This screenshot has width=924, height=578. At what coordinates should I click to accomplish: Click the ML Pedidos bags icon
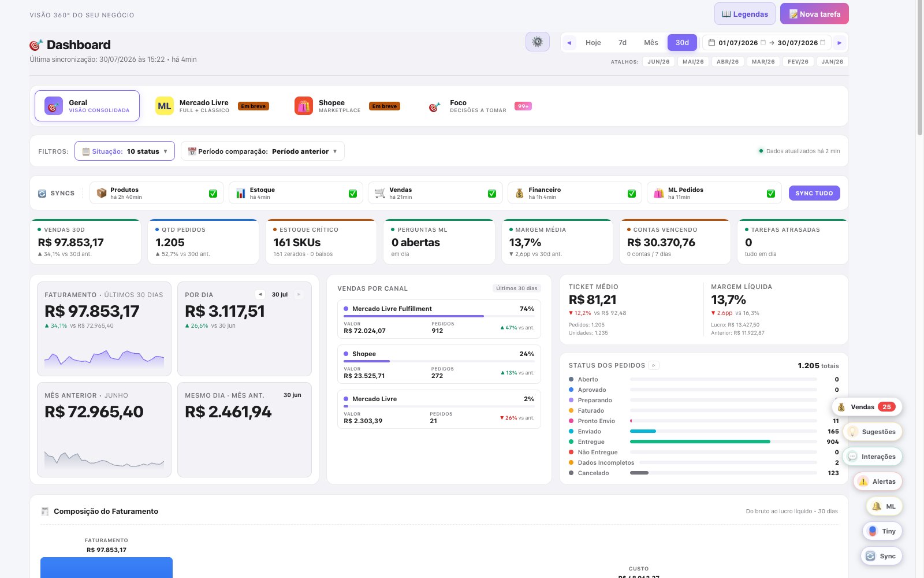(659, 193)
